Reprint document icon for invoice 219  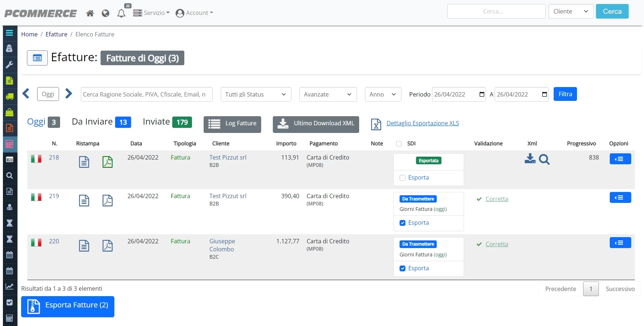tap(84, 200)
